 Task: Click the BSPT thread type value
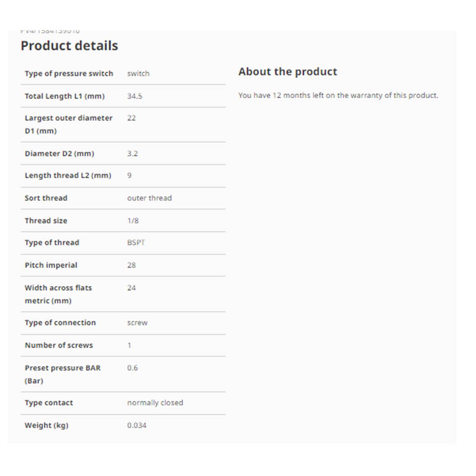point(136,243)
